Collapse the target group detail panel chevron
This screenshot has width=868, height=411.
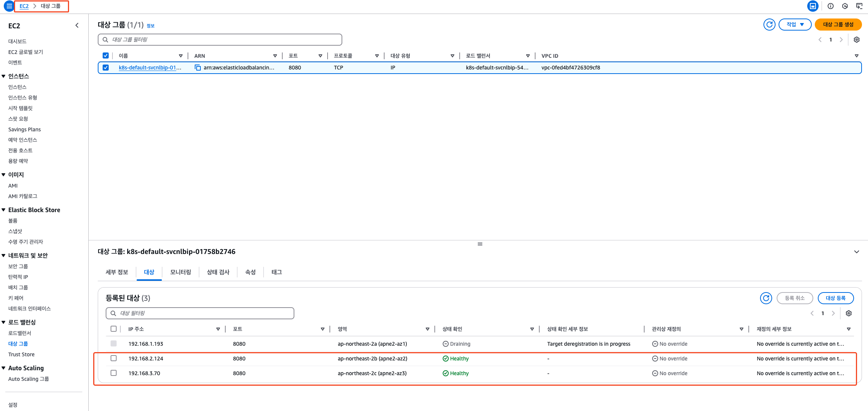pyautogui.click(x=856, y=252)
